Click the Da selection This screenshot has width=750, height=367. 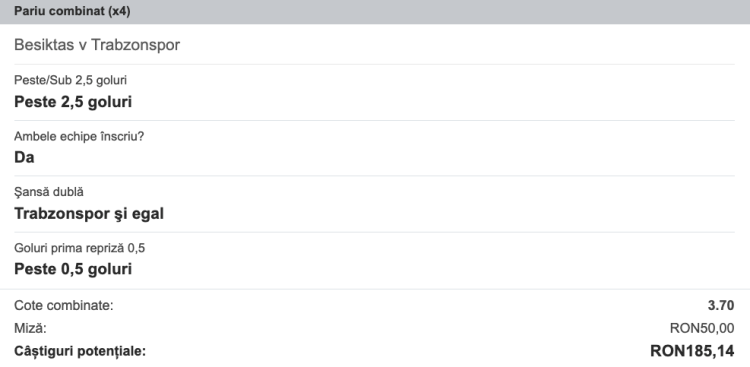[x=24, y=157]
